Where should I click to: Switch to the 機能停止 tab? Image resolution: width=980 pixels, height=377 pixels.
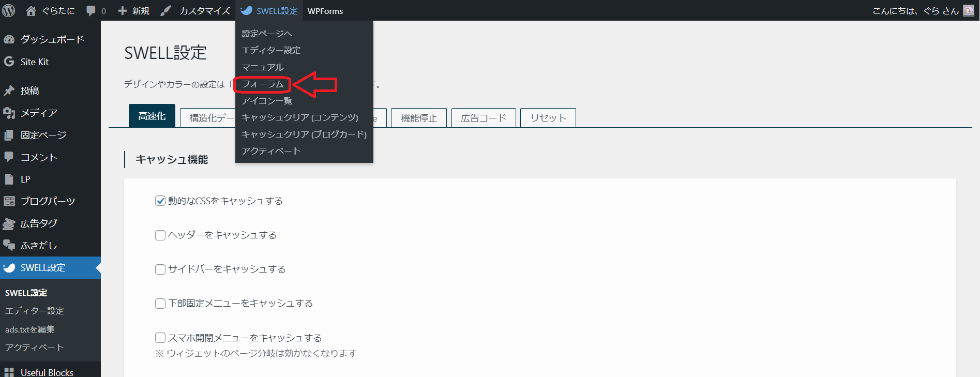coord(418,118)
